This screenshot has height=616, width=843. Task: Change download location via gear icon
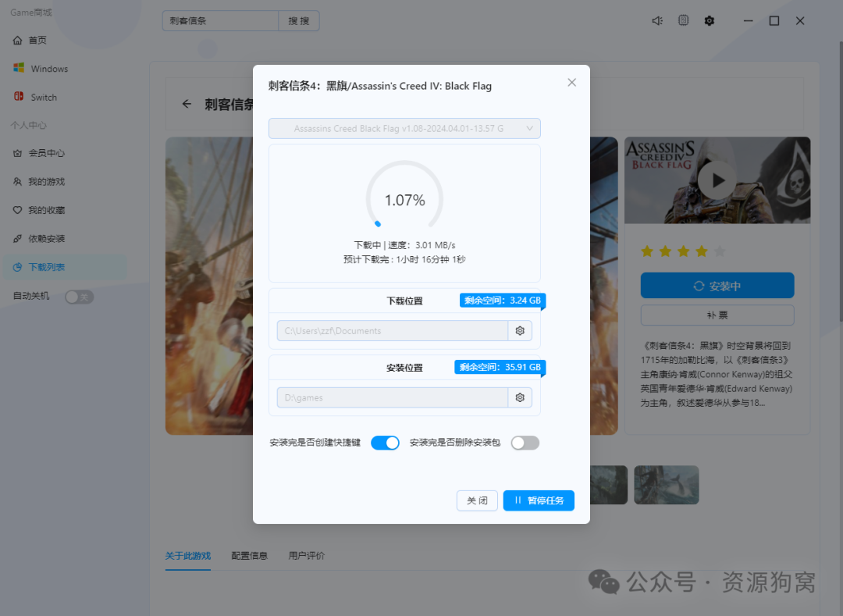coord(520,330)
